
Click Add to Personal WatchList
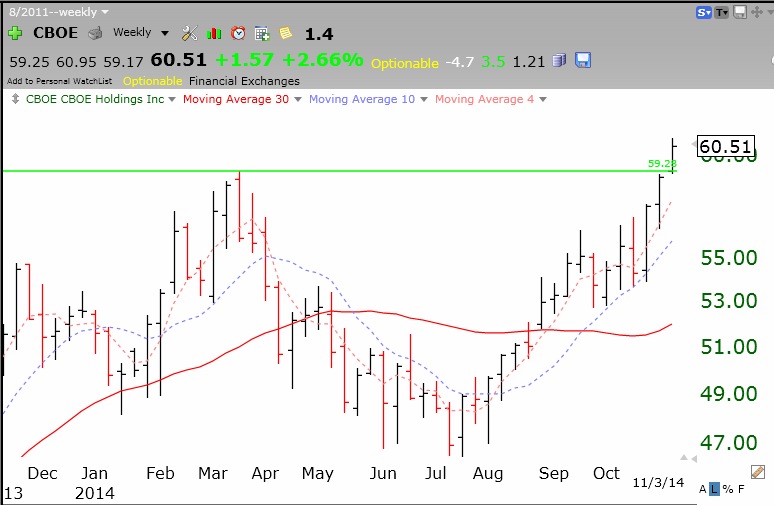(x=59, y=81)
